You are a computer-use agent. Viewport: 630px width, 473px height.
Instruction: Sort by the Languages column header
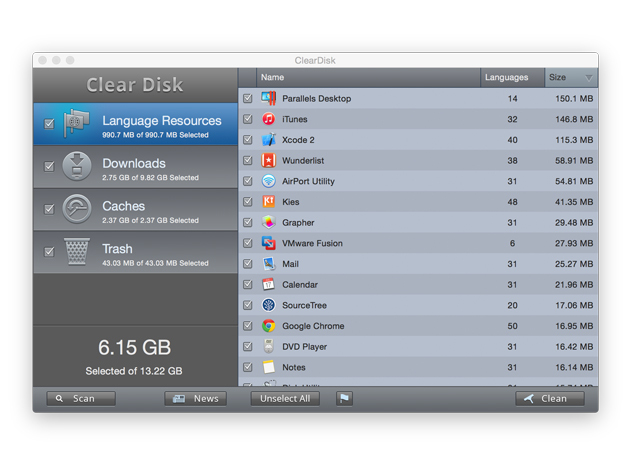pos(513,78)
